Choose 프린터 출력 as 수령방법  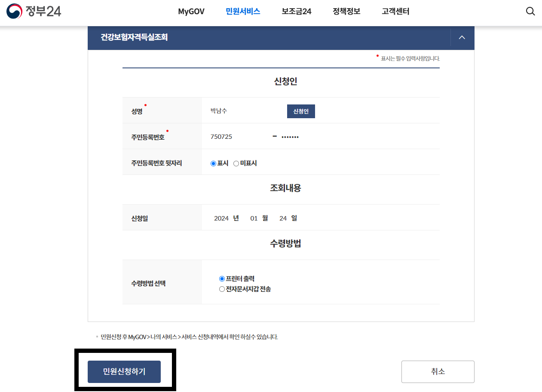(x=222, y=279)
